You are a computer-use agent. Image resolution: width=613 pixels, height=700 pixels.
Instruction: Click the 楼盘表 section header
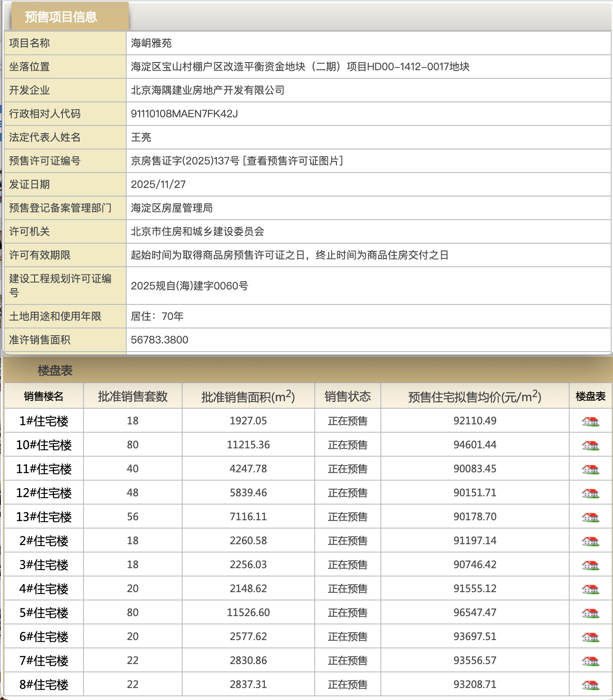(x=55, y=370)
